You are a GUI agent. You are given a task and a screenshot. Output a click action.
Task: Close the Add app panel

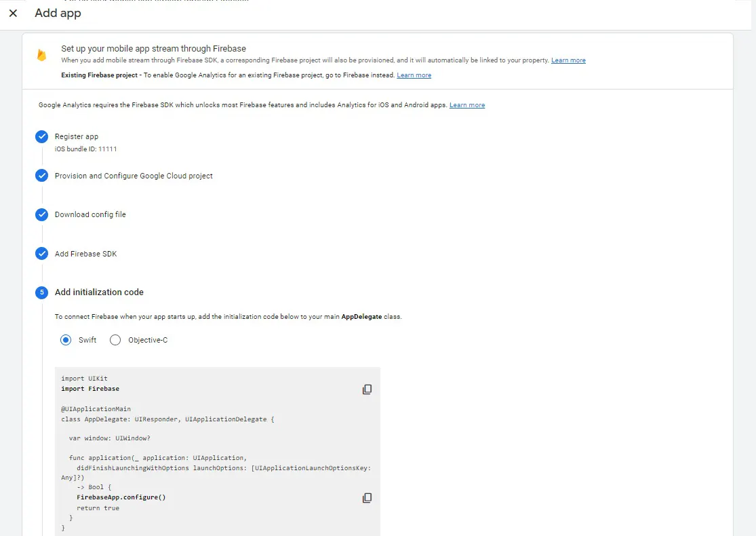coord(13,13)
